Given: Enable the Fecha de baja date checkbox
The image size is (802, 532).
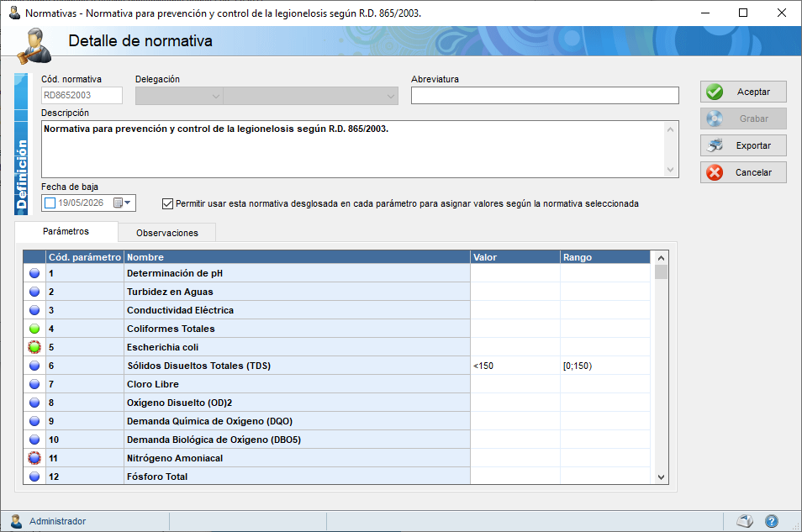Looking at the screenshot, I should tap(50, 203).
